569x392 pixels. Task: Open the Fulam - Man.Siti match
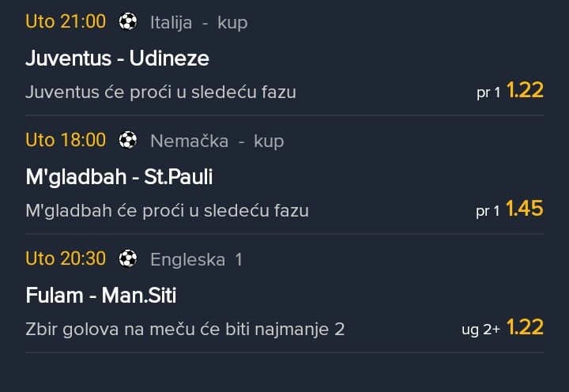click(x=100, y=296)
